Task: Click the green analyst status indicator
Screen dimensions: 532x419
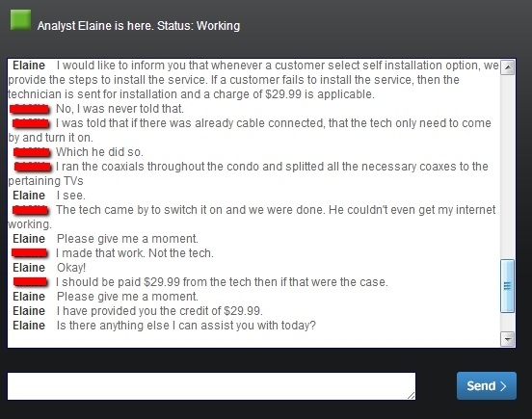Action: (x=20, y=20)
